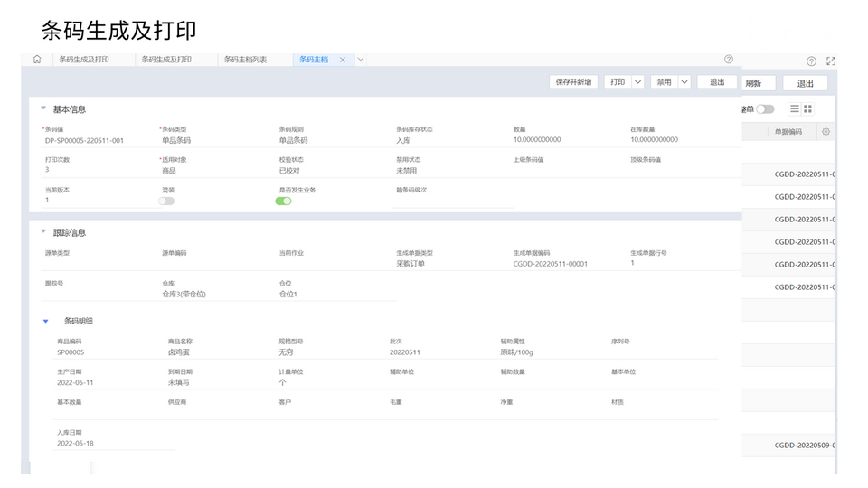Open the 打印 dropdown arrow

coord(637,81)
